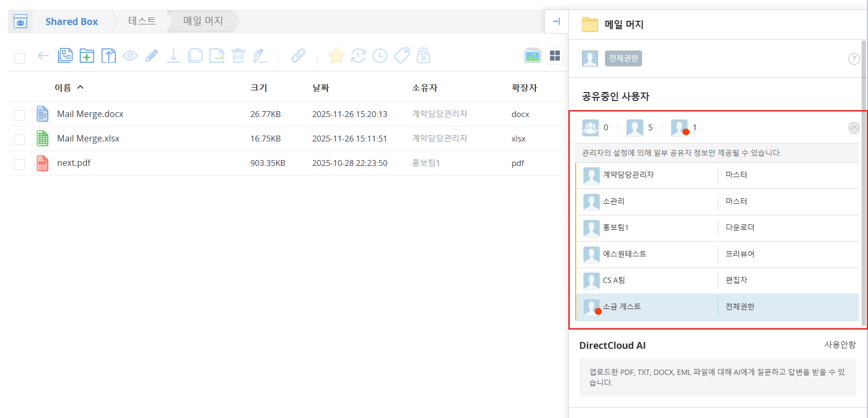Sort files by the 이름 column
This screenshot has width=868, height=418.
(x=63, y=88)
